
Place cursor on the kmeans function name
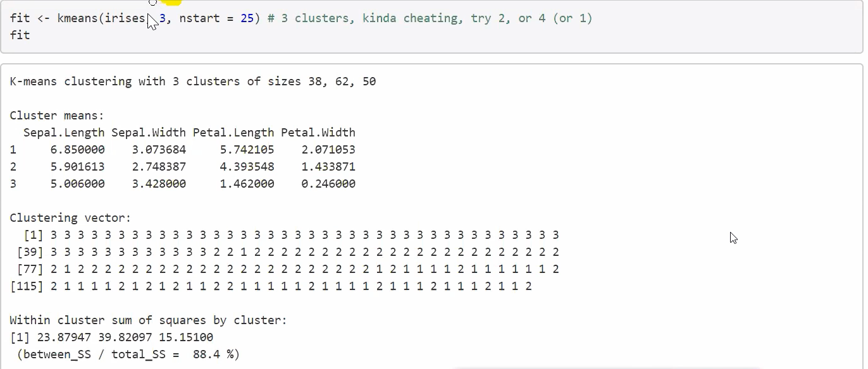point(77,18)
